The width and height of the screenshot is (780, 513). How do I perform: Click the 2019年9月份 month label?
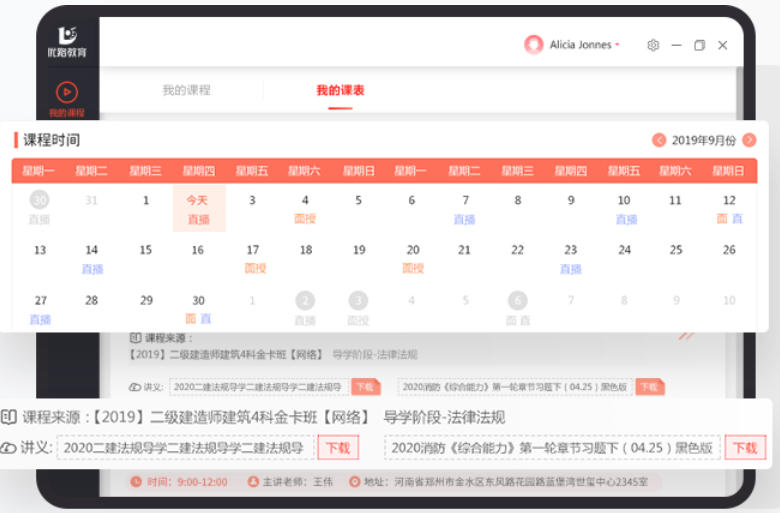[704, 141]
